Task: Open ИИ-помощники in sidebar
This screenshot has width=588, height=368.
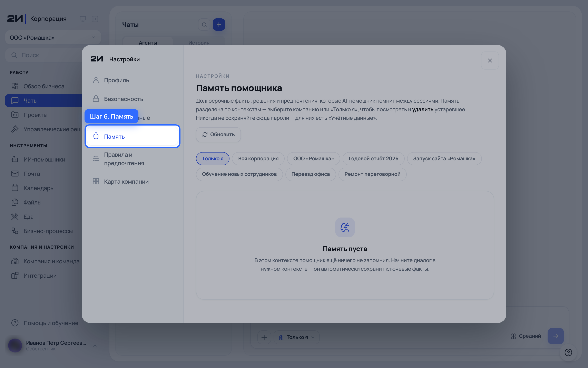Action: coord(44,160)
